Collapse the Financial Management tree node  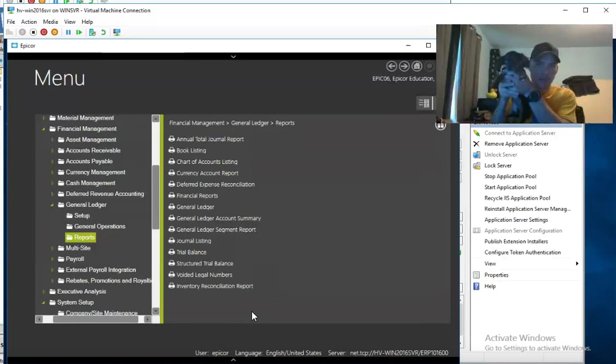click(44, 129)
